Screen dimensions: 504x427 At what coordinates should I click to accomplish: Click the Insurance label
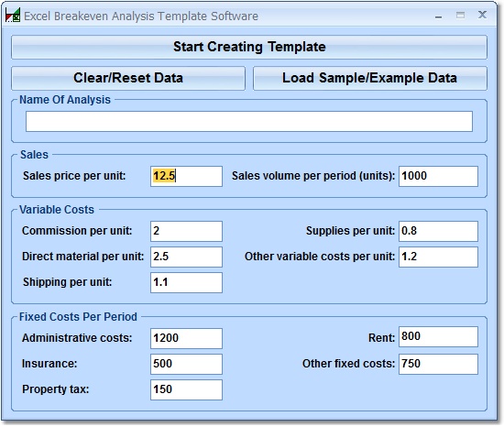click(x=49, y=364)
